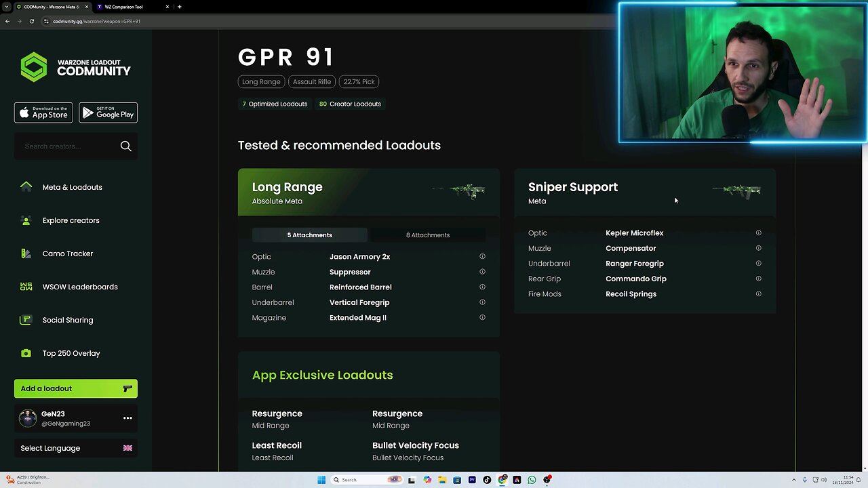The height and width of the screenshot is (488, 868).
Task: Click the Explore creators person icon
Action: point(26,220)
